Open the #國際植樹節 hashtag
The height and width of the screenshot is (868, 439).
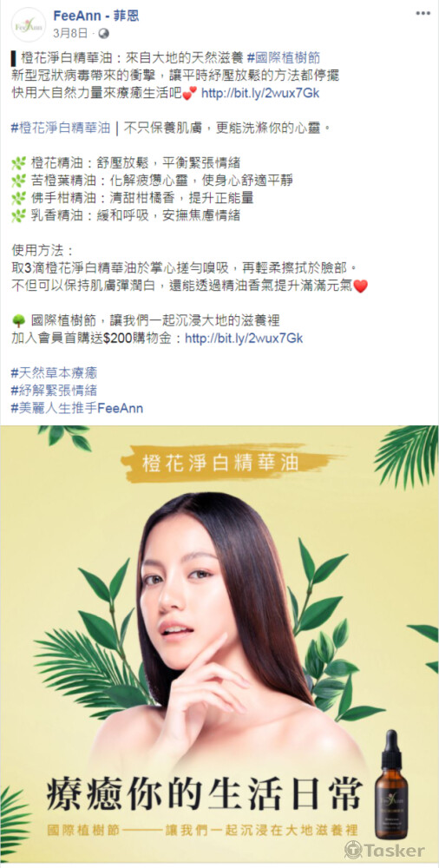[284, 57]
